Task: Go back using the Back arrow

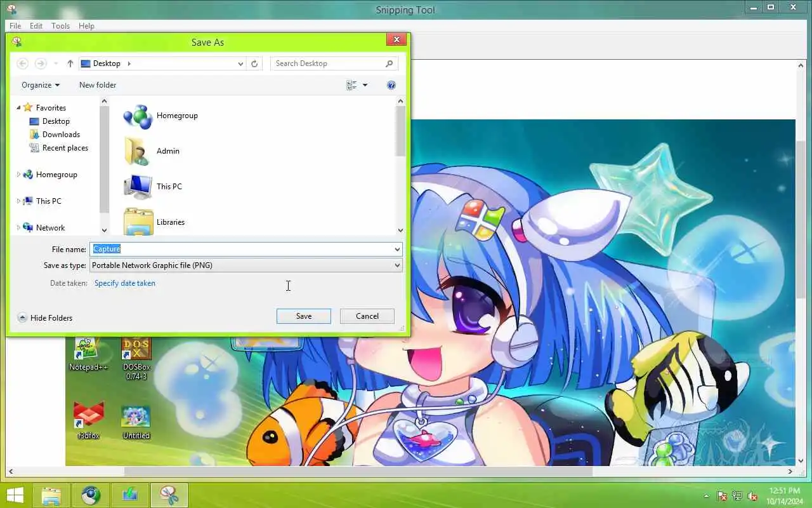Action: tap(22, 63)
